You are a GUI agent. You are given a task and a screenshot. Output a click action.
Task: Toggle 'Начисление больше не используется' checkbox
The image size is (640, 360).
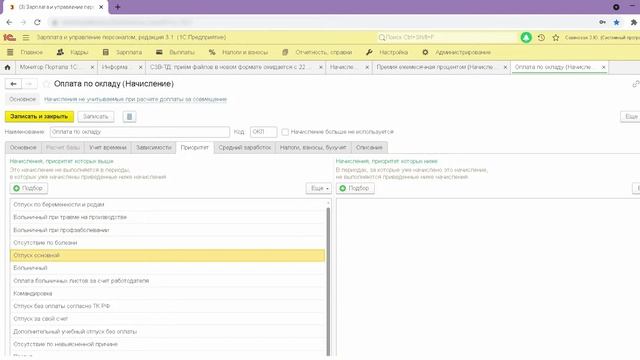(x=285, y=132)
